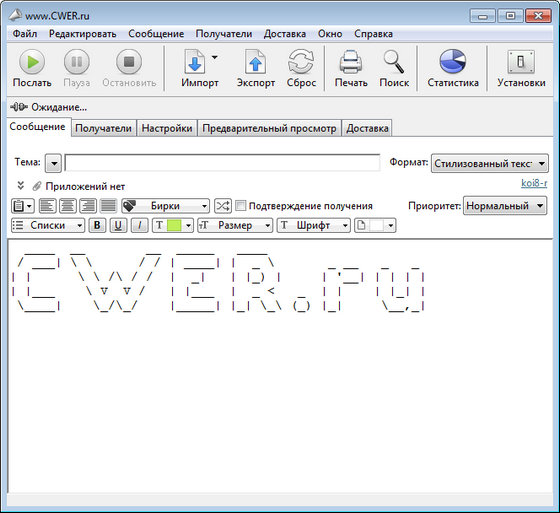Viewport: 560px width, 513px height.
Task: Click the Export (Экспорт) icon
Action: coord(255,62)
